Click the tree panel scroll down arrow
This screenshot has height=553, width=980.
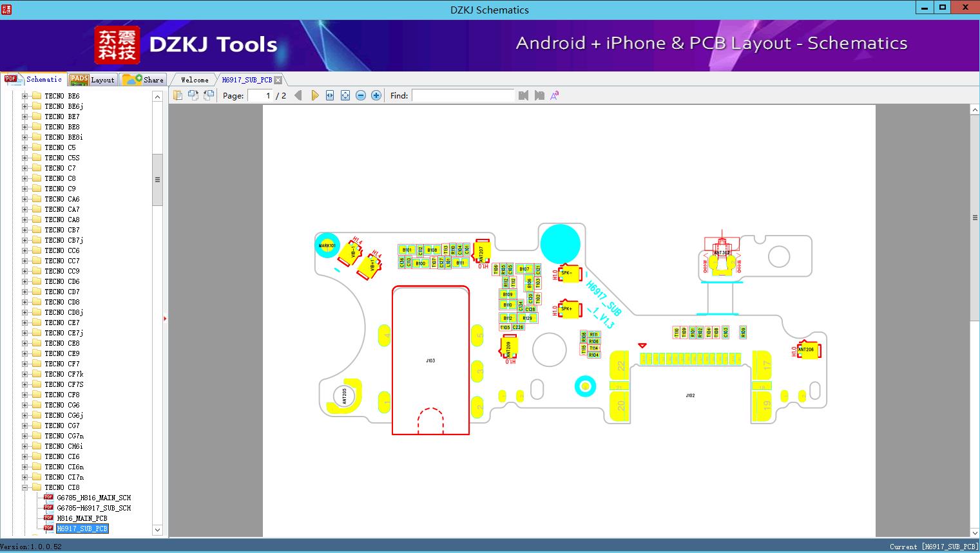point(157,530)
